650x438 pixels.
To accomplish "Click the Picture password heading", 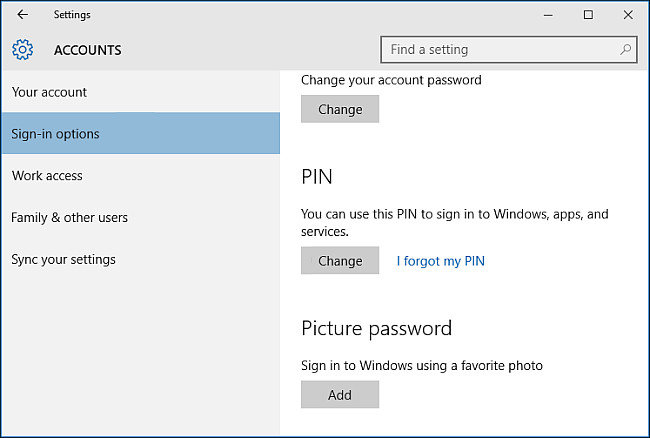I will pos(376,329).
